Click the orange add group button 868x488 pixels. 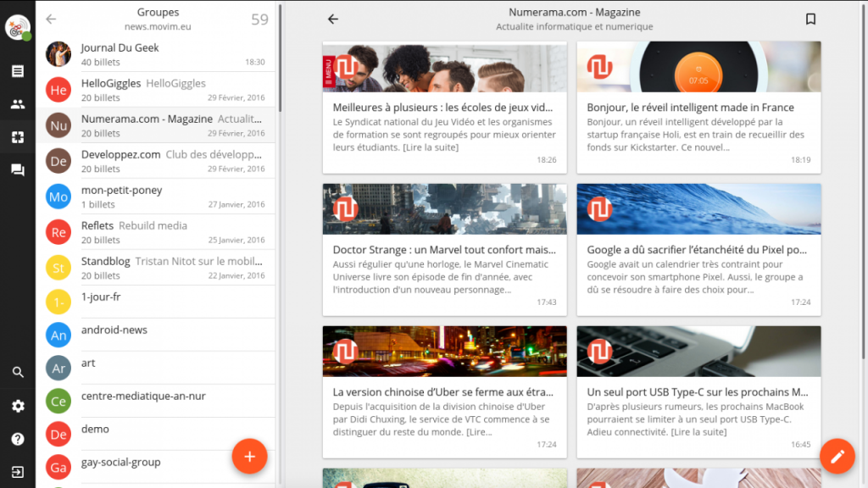(x=250, y=457)
